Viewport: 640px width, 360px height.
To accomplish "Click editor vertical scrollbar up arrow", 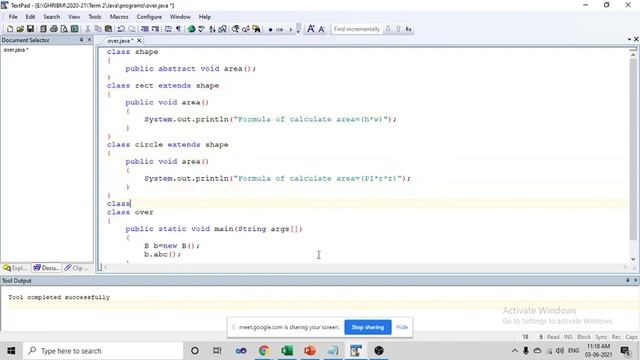I will [633, 54].
